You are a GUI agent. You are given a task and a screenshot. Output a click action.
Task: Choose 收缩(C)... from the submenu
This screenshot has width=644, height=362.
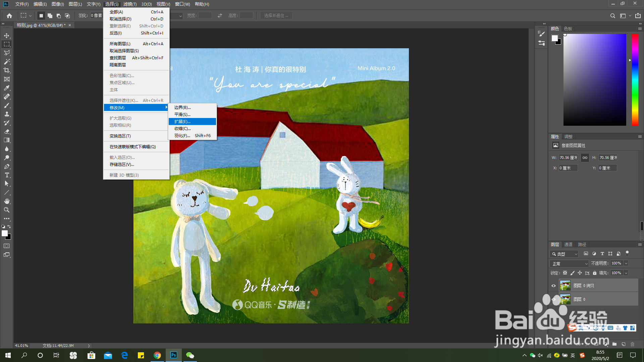pyautogui.click(x=192, y=129)
